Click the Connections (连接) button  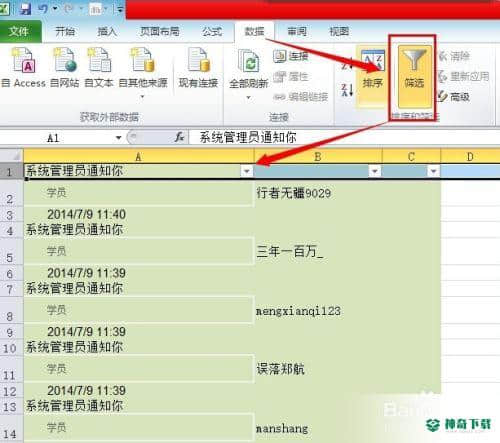(x=291, y=56)
